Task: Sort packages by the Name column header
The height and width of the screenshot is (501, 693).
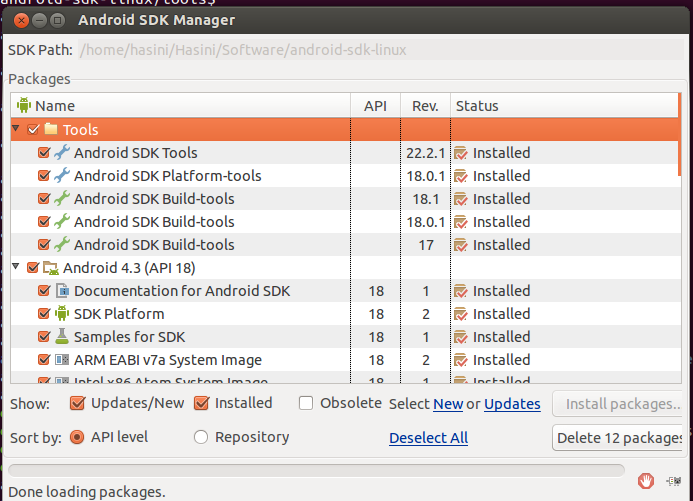Action: 55,105
